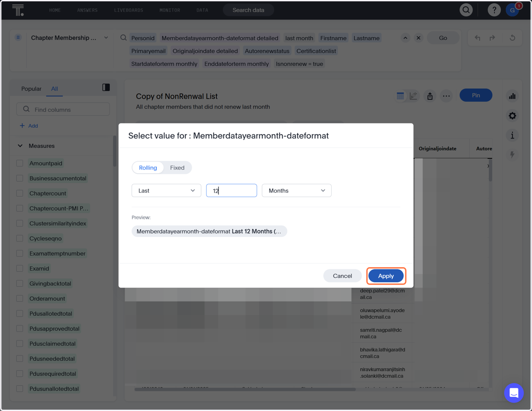532x411 pixels.
Task: Click the plus icon next to Add
Action: 22,126
